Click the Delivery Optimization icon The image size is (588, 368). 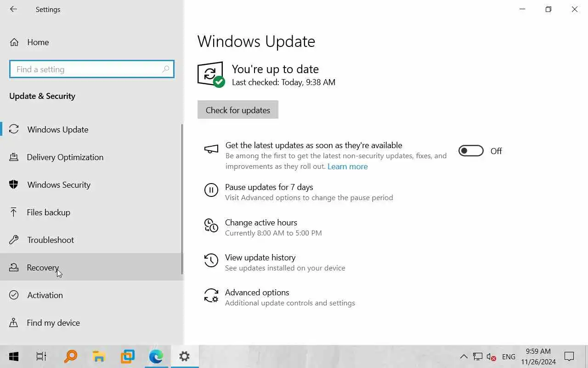point(14,157)
